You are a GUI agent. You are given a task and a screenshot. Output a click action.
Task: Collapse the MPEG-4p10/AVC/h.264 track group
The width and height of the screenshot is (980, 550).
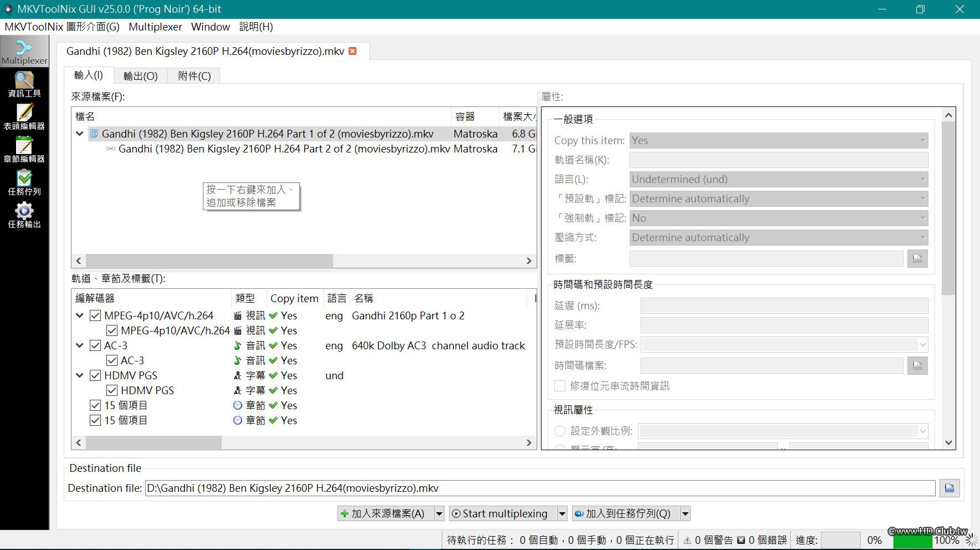click(x=80, y=315)
